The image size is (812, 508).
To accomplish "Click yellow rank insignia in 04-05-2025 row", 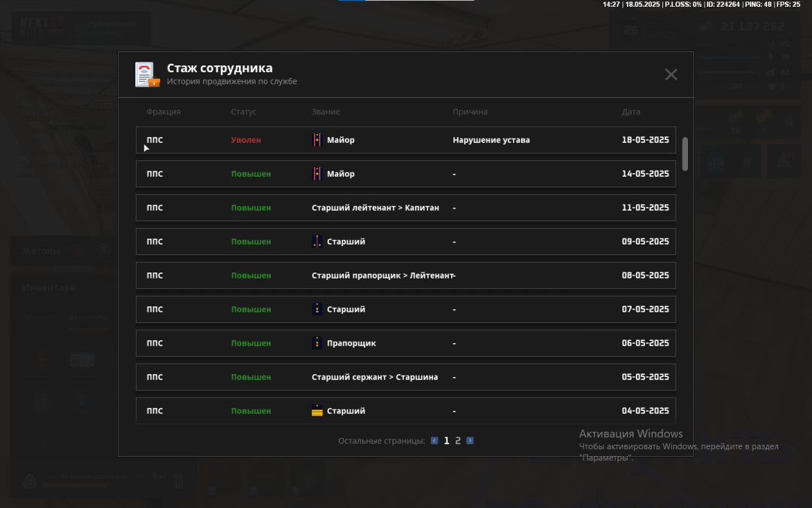I will 317,411.
